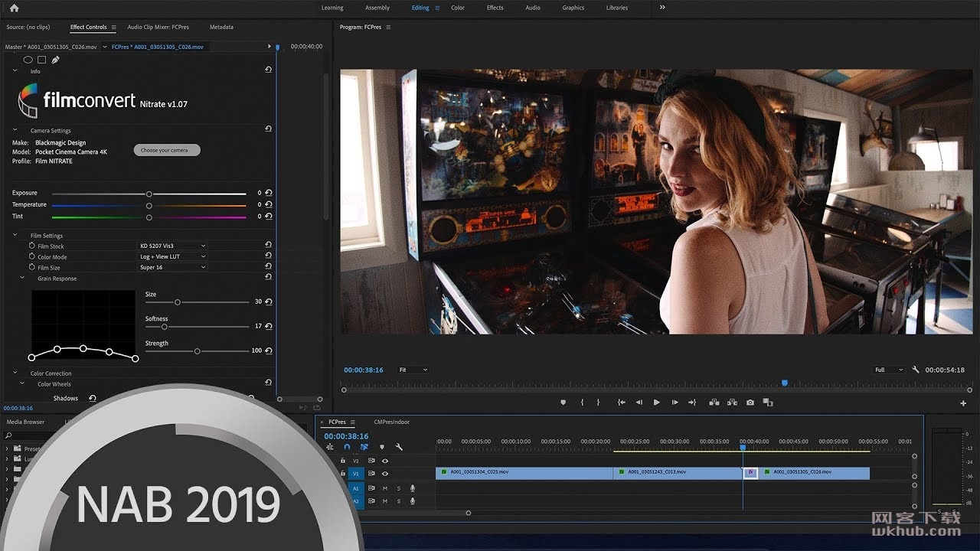Switch to CMPresIndoor sequence tab
The height and width of the screenshot is (551, 980).
tap(391, 422)
